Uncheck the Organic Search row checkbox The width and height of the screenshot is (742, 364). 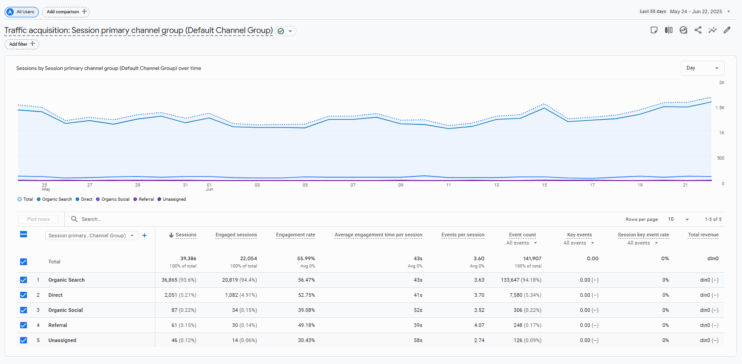pyautogui.click(x=24, y=280)
